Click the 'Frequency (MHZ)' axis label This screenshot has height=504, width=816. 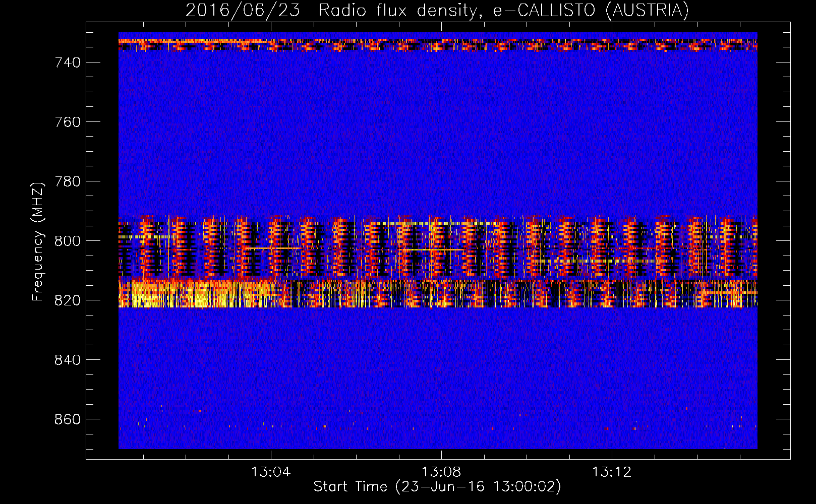tap(37, 241)
